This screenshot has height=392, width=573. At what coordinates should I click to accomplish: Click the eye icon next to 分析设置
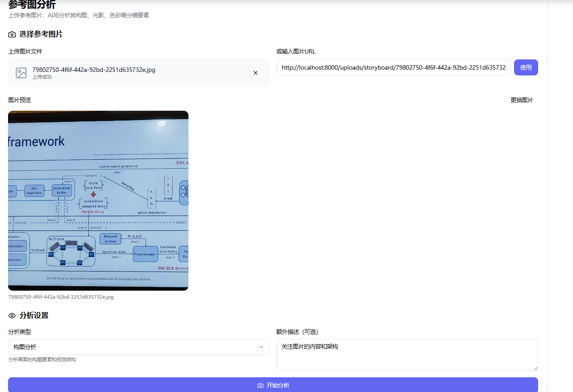click(12, 316)
